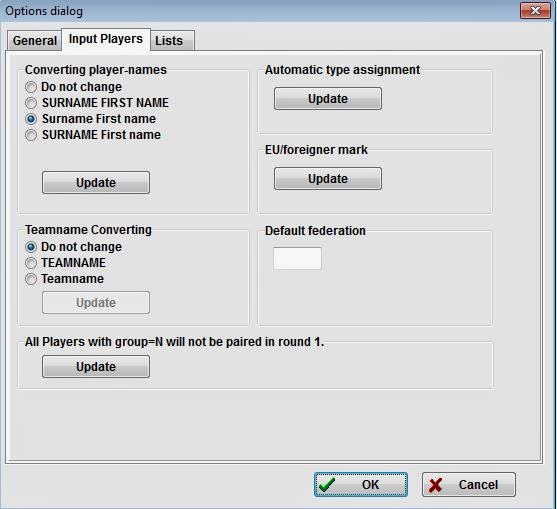Click Update for EU/foreigner mark

328,178
